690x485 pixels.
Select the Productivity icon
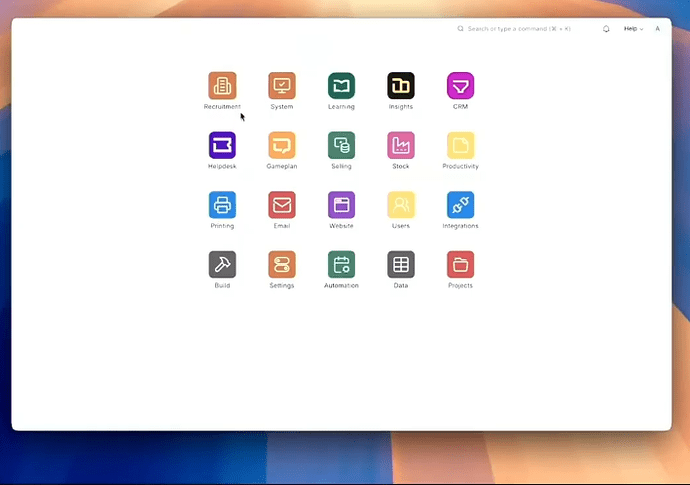(460, 146)
